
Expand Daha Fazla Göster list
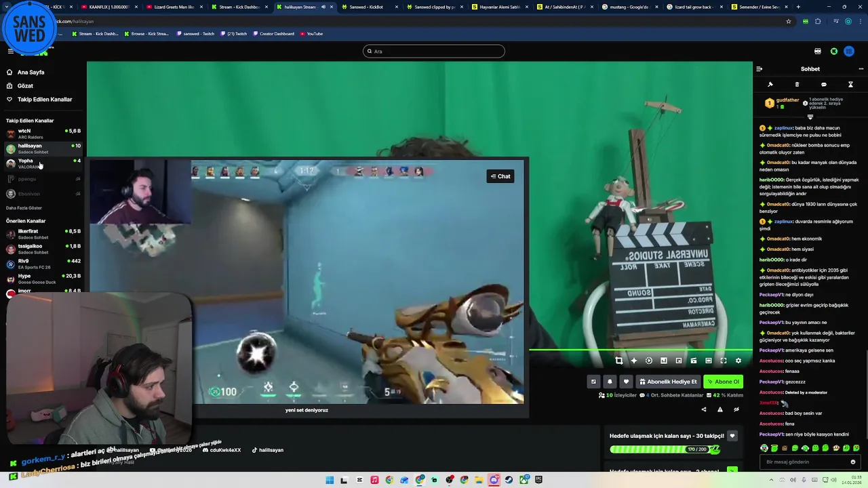pos(24,208)
